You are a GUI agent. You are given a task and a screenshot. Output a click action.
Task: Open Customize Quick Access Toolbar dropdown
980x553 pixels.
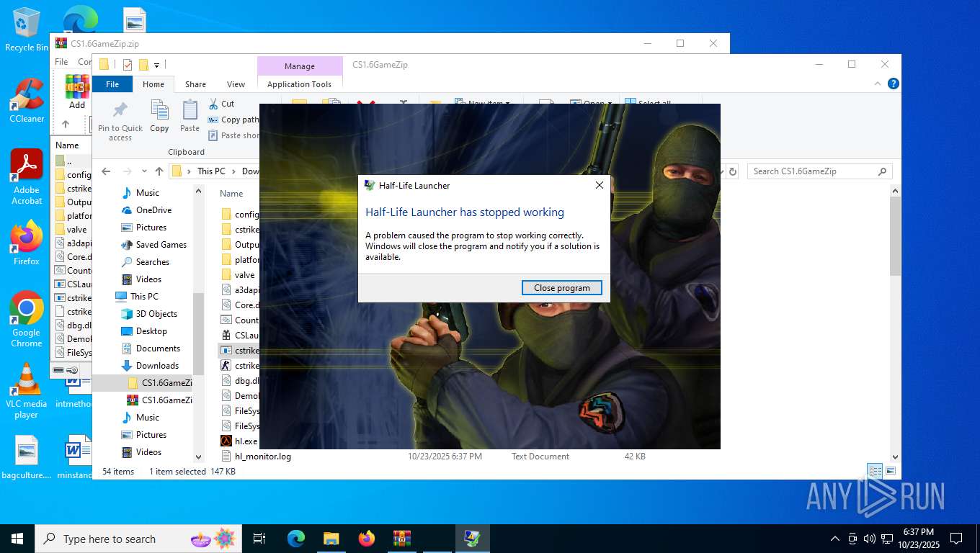click(156, 65)
